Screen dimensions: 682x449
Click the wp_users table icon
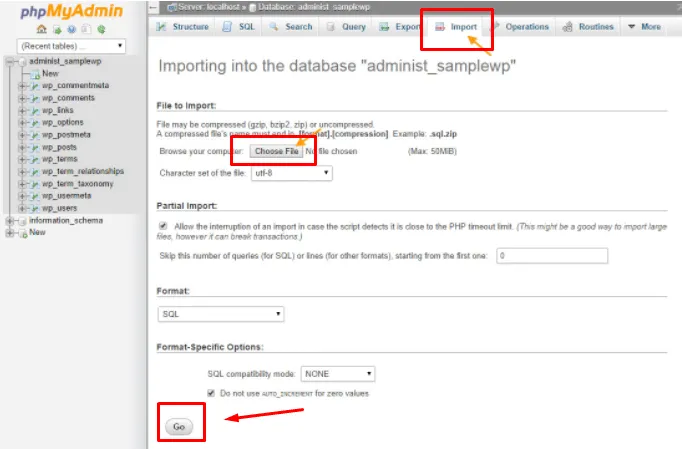point(34,208)
